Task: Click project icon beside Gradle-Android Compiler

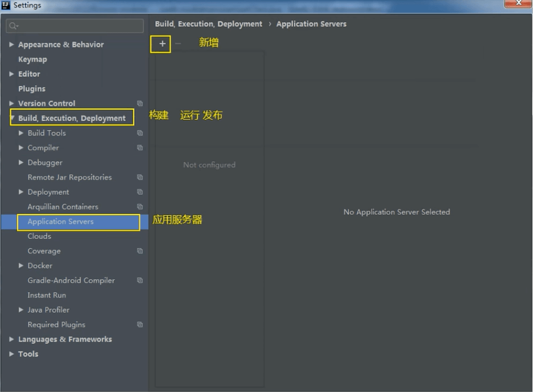Action: pyautogui.click(x=140, y=280)
